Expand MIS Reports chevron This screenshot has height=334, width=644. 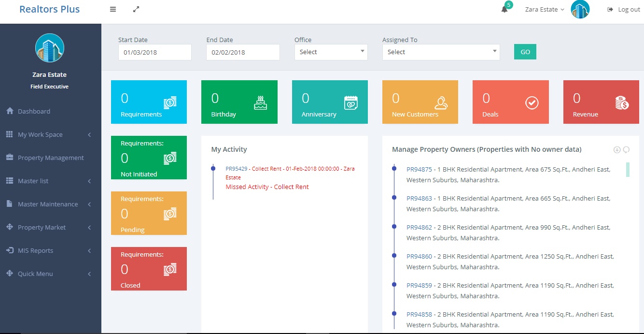coord(89,251)
